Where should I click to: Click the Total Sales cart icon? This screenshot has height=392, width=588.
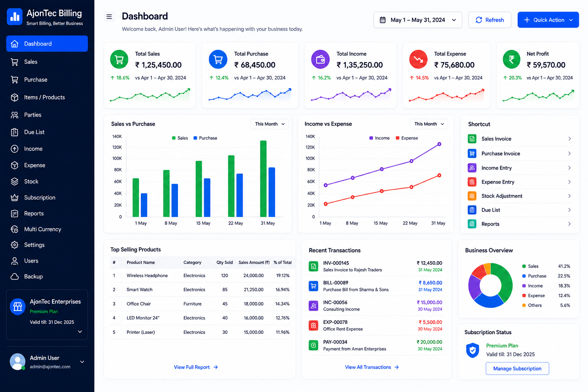[119, 60]
